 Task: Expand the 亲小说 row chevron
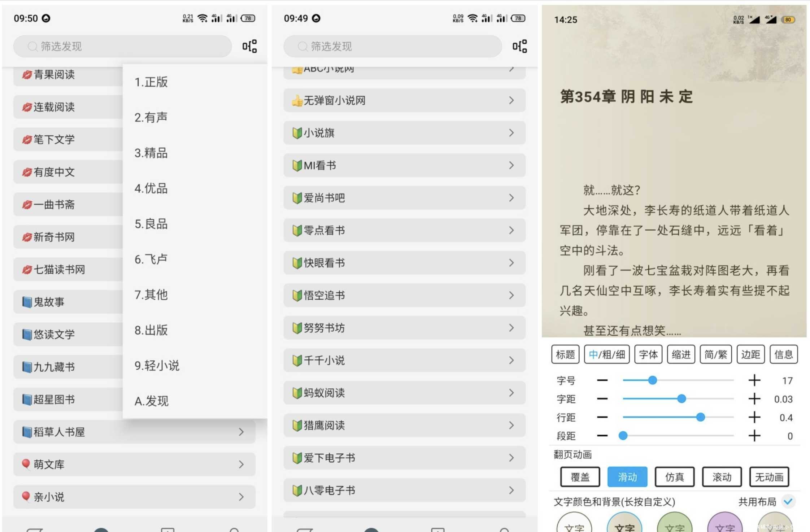pos(241,497)
